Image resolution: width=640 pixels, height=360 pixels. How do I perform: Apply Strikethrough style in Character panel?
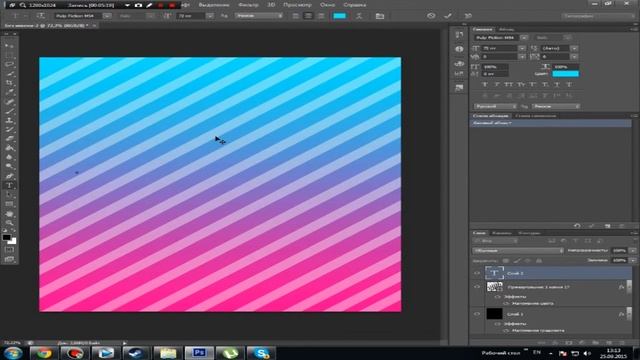click(x=569, y=84)
